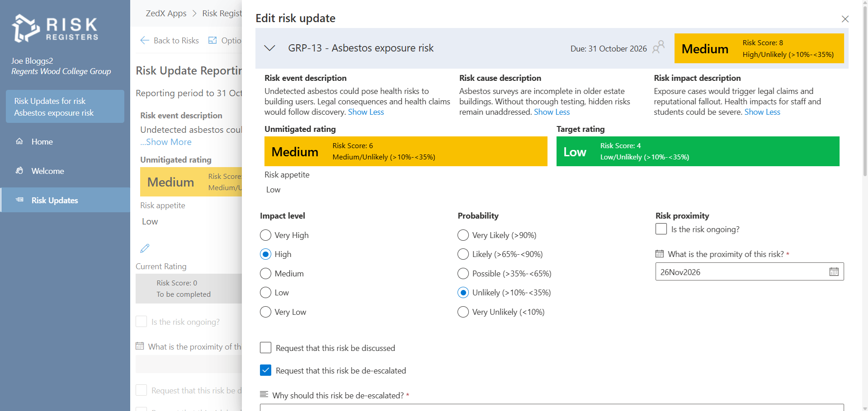
Task: Select Very High impact level
Action: click(x=266, y=235)
